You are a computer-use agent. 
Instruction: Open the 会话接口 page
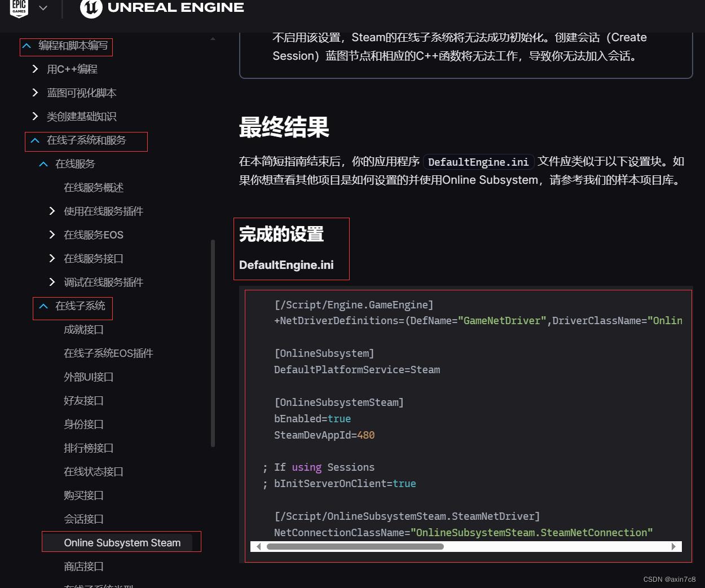(83, 519)
